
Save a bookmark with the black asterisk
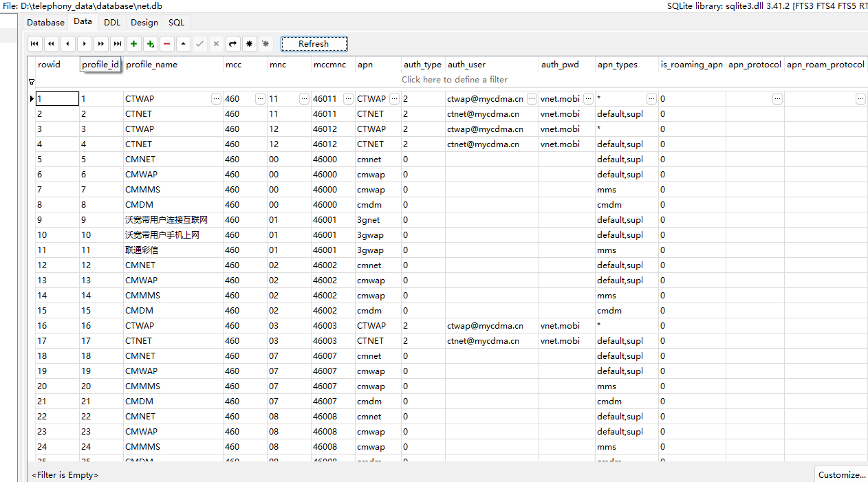250,44
